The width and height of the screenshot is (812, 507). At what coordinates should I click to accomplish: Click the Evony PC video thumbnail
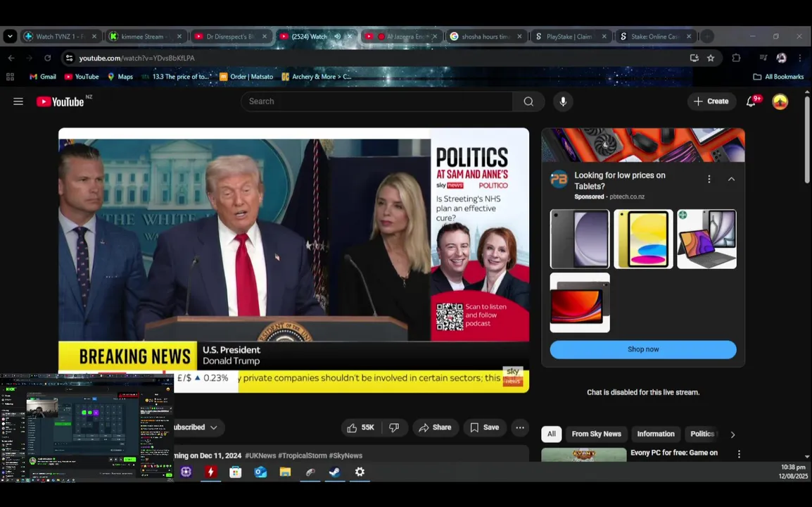(x=583, y=455)
